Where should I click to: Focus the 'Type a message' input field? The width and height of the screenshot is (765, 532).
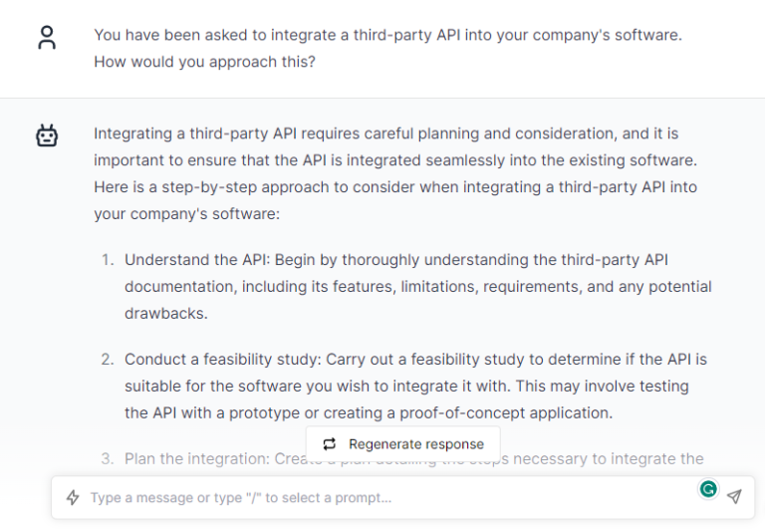click(x=390, y=497)
